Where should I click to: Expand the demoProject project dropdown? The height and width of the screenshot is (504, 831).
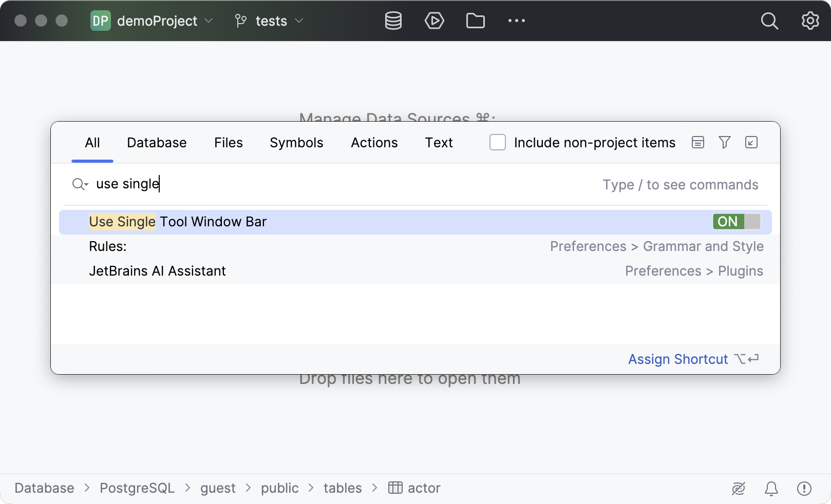pyautogui.click(x=152, y=21)
